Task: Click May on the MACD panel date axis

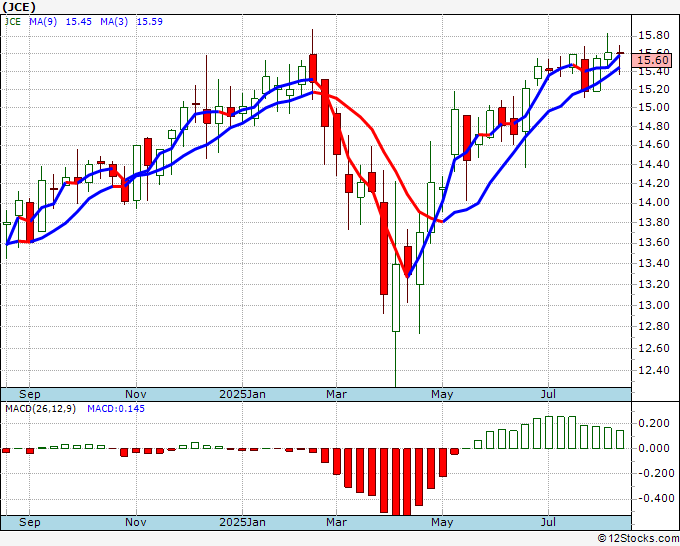Action: (x=442, y=522)
